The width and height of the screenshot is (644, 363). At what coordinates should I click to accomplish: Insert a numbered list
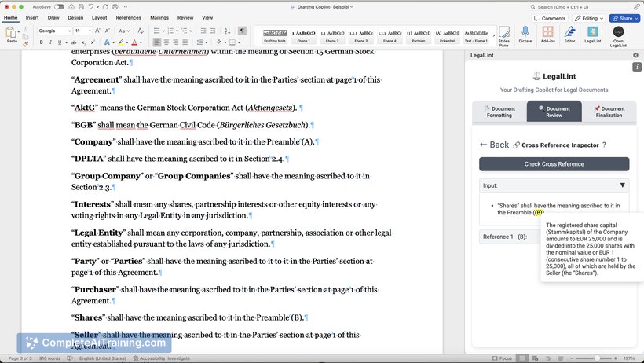point(170,31)
